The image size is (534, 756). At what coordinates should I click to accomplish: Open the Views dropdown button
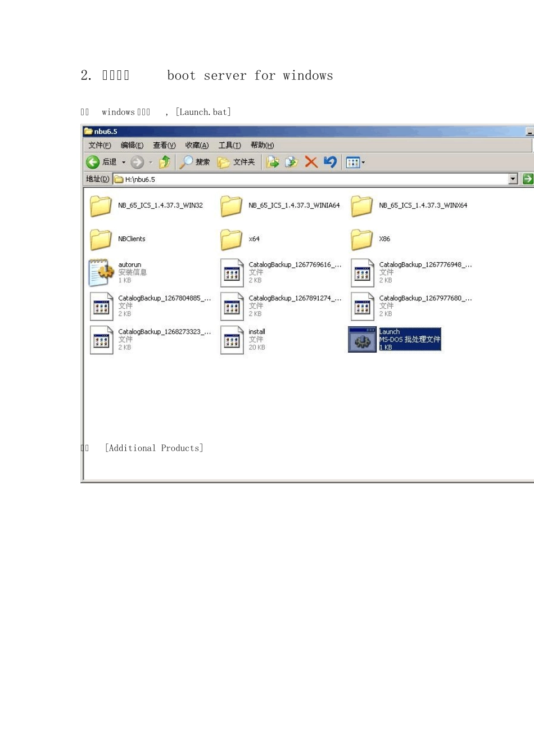pos(355,163)
